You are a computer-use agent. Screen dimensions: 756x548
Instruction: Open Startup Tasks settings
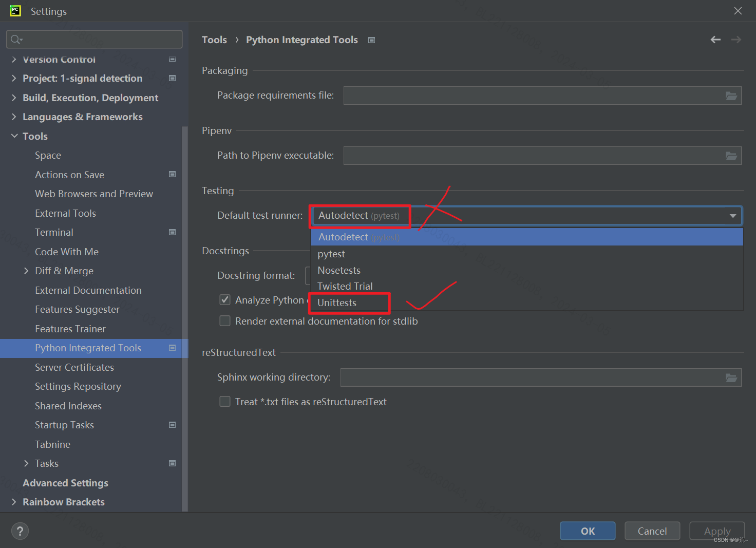[64, 425]
